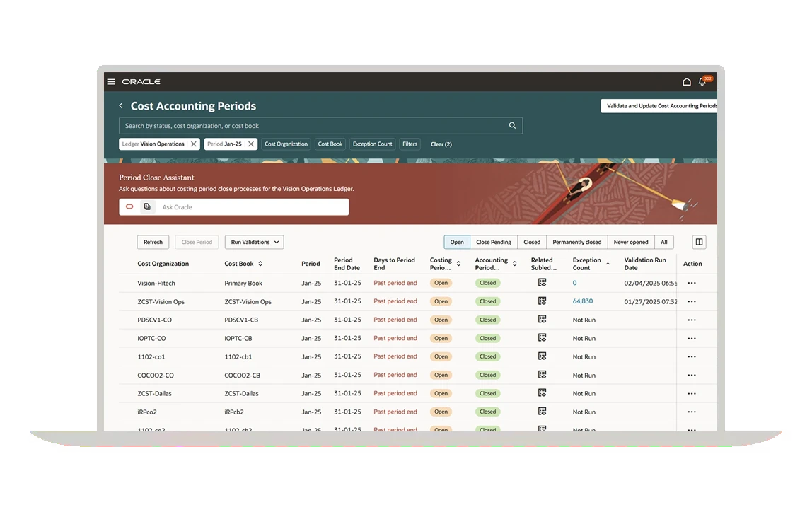Open the Cost Book filter chip

tap(330, 144)
